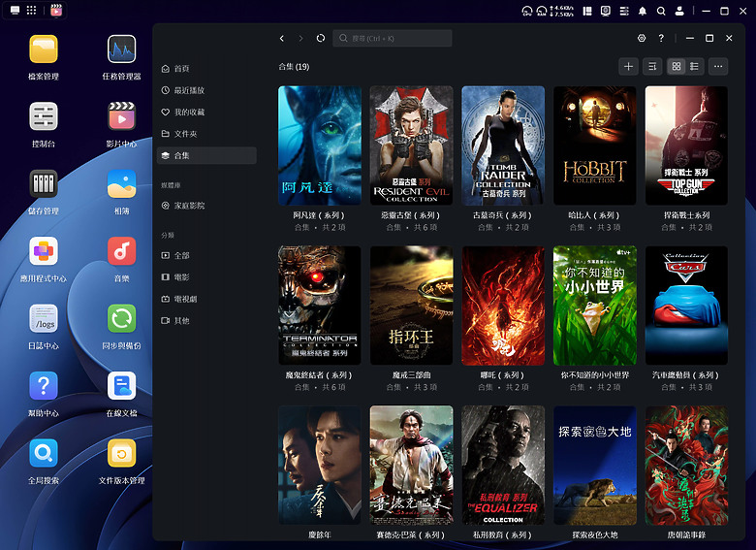Filter by 電影 category

(181, 277)
